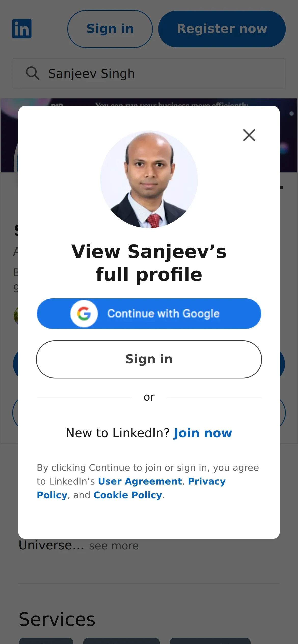Expand the about text with see more
This screenshot has width=298, height=644.
(x=114, y=546)
